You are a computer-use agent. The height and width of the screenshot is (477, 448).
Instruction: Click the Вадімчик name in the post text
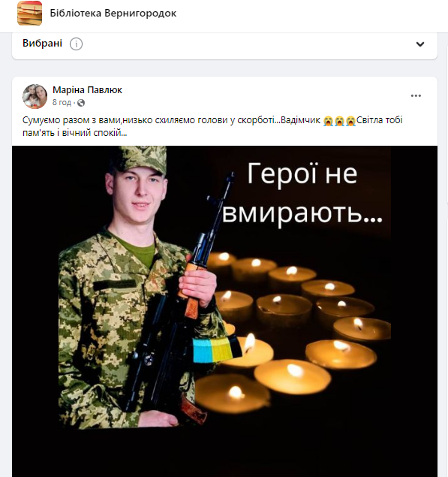point(300,120)
